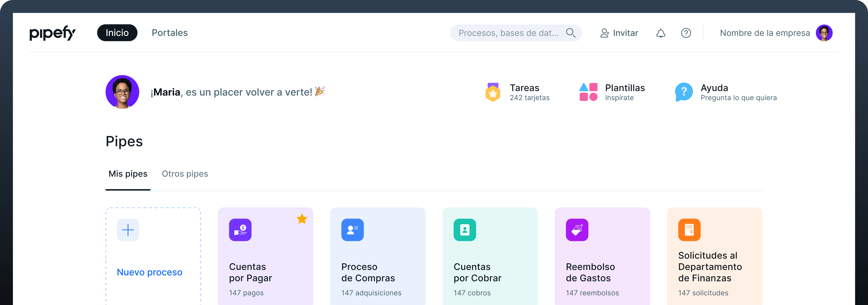Open the company profile avatar menu
Screen dimensions: 868x305
click(824, 33)
